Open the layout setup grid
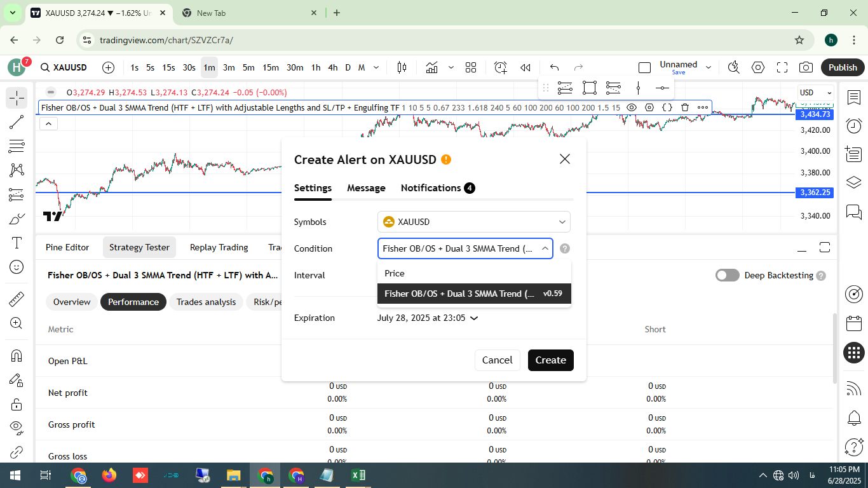This screenshot has height=488, width=868. point(471,67)
